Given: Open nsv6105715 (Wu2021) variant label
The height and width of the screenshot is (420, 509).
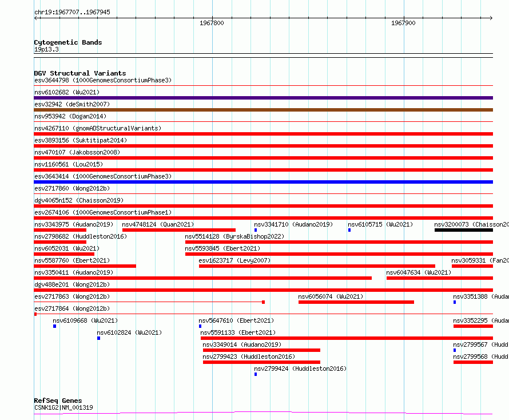Looking at the screenshot, I should point(380,224).
